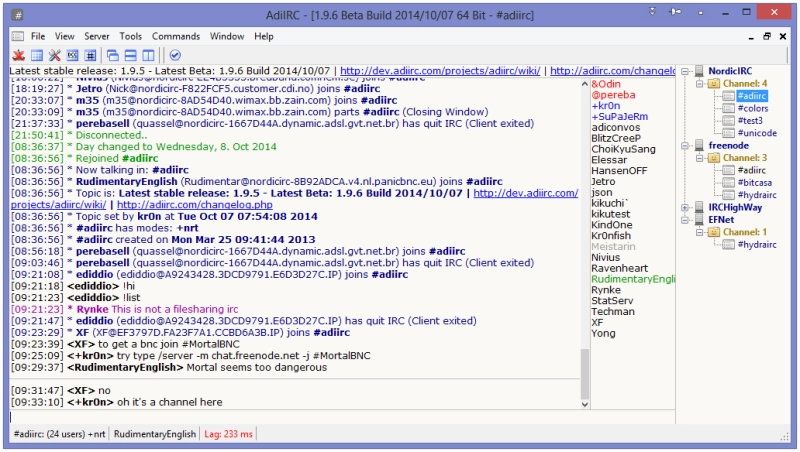Click the chat scrollbar down arrow
This screenshot has height=452, width=800.
(585, 404)
